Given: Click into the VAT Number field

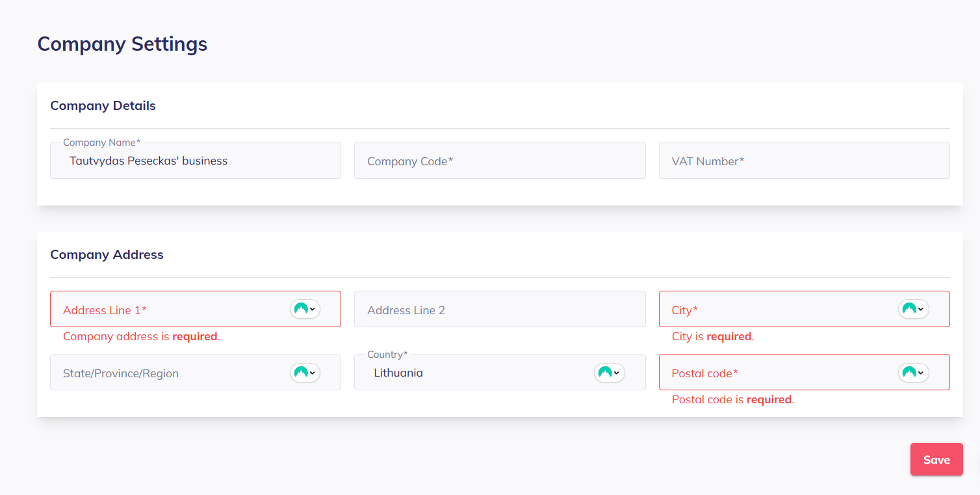Looking at the screenshot, I should point(804,161).
